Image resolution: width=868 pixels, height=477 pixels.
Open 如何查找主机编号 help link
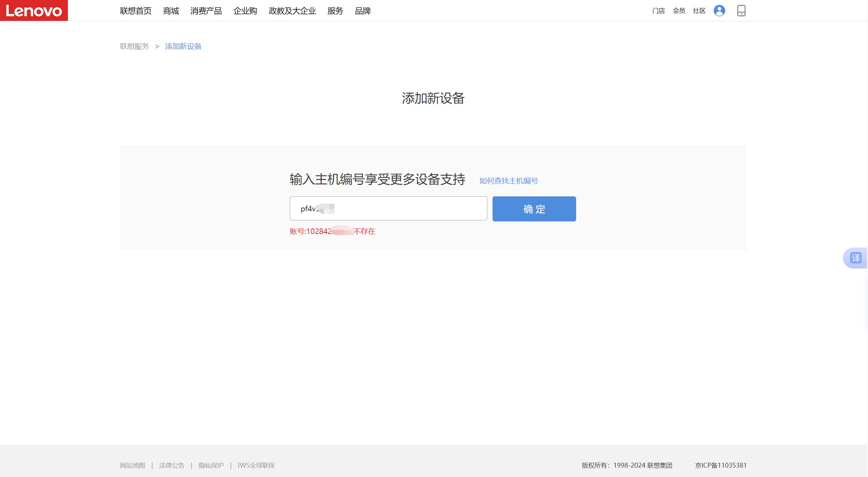pos(508,181)
